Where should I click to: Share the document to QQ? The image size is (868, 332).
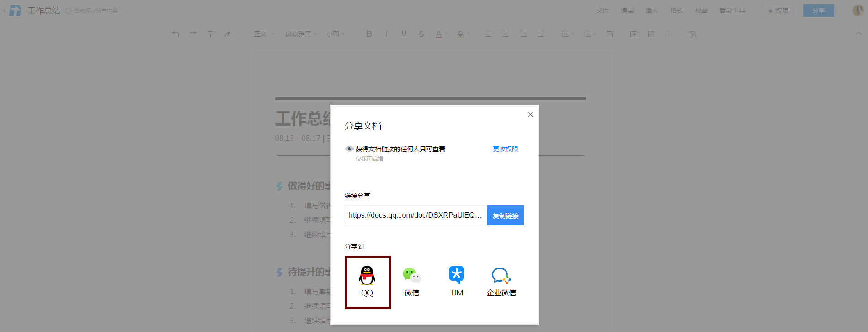[x=367, y=282]
